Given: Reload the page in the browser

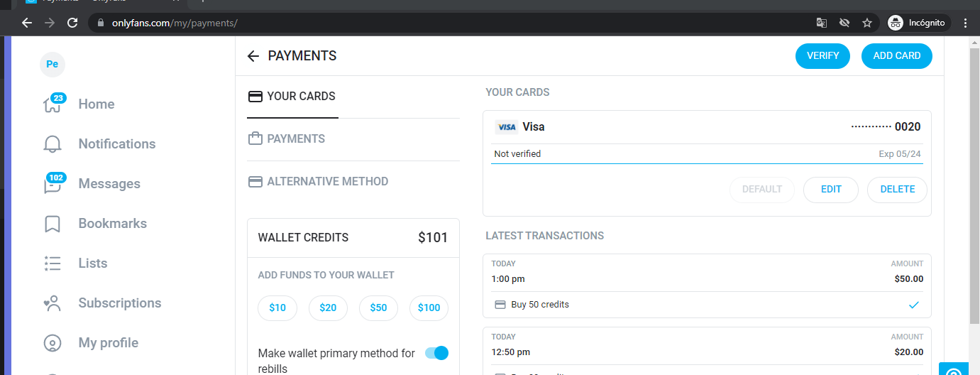Looking at the screenshot, I should tap(72, 23).
